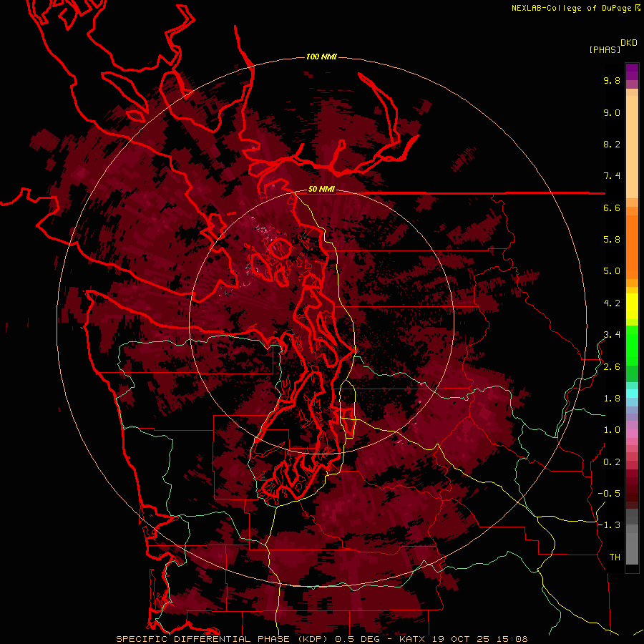Viewport: 644px width, 644px height.
Task: Click the 1.0 legend value
Action: coord(612,430)
